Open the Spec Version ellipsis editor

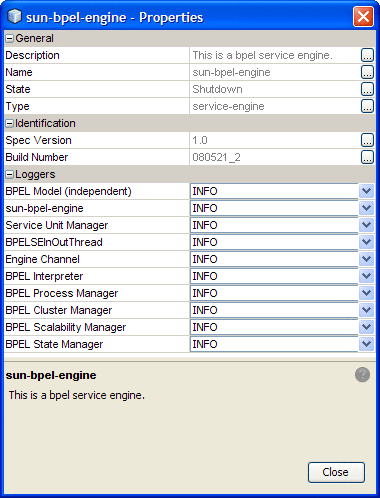pos(367,140)
